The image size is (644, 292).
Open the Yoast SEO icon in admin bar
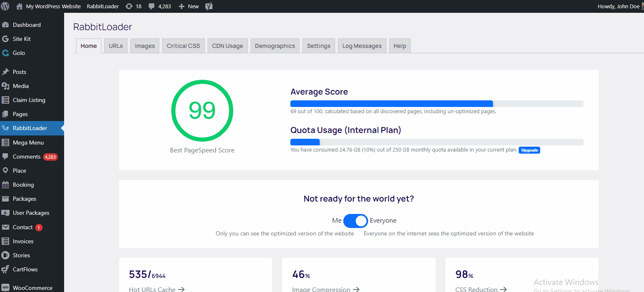[209, 6]
